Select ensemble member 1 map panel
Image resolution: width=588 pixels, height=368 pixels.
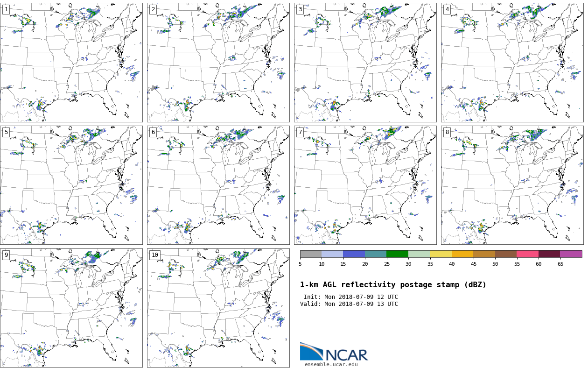tap(71, 63)
